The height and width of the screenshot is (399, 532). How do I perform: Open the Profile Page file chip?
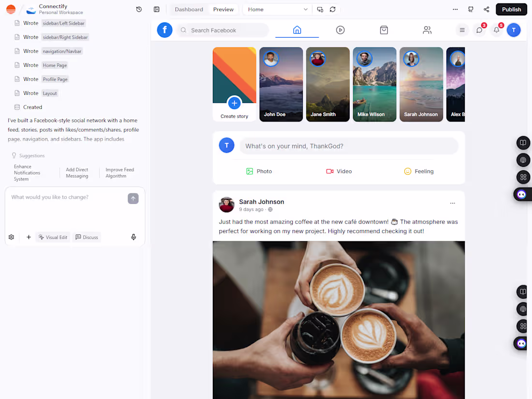pos(55,79)
